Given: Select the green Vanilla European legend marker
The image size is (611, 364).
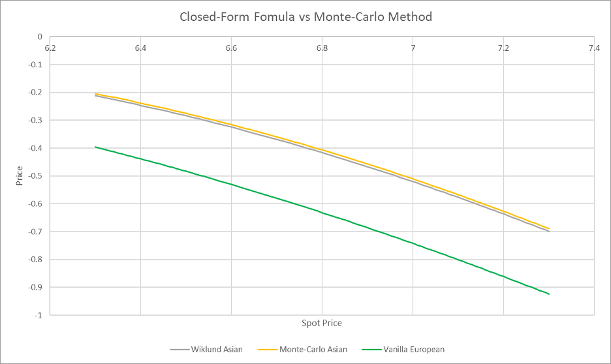Looking at the screenshot, I should click(x=371, y=350).
